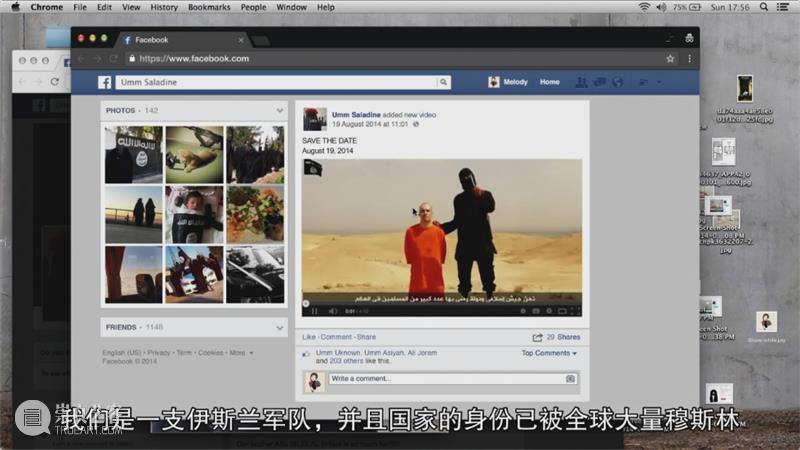The image size is (800, 450).
Task: Open the cat photo thumbnail
Action: point(194,155)
